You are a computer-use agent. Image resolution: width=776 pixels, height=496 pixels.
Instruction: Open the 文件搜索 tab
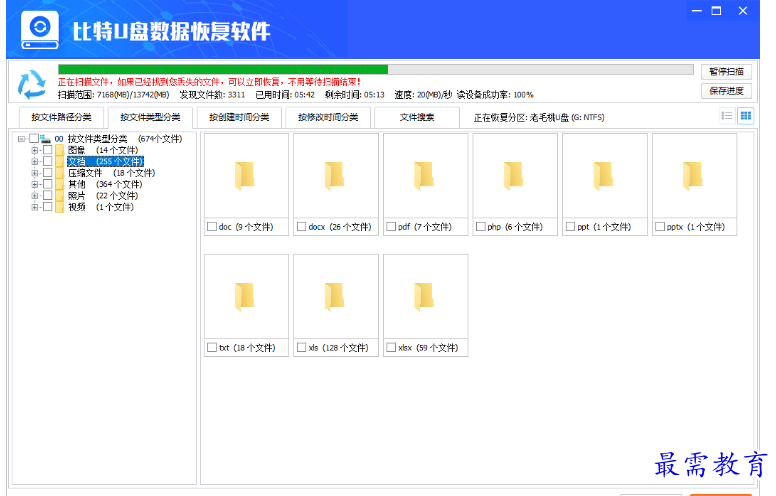coord(417,117)
